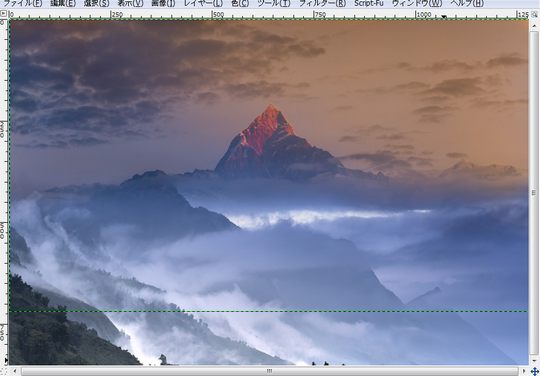The height and width of the screenshot is (376, 540).
Task: Toggle zoom-on-resize magnifier icon
Action: click(534, 14)
